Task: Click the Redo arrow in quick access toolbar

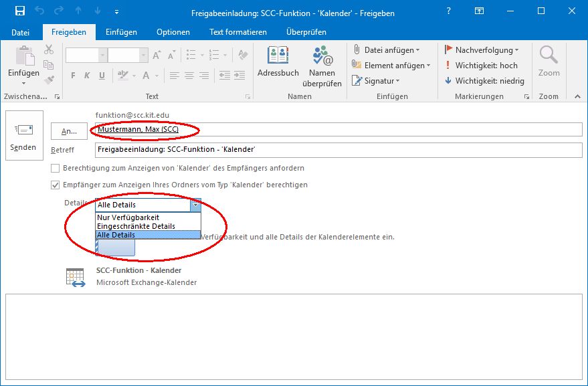Action: 59,11
